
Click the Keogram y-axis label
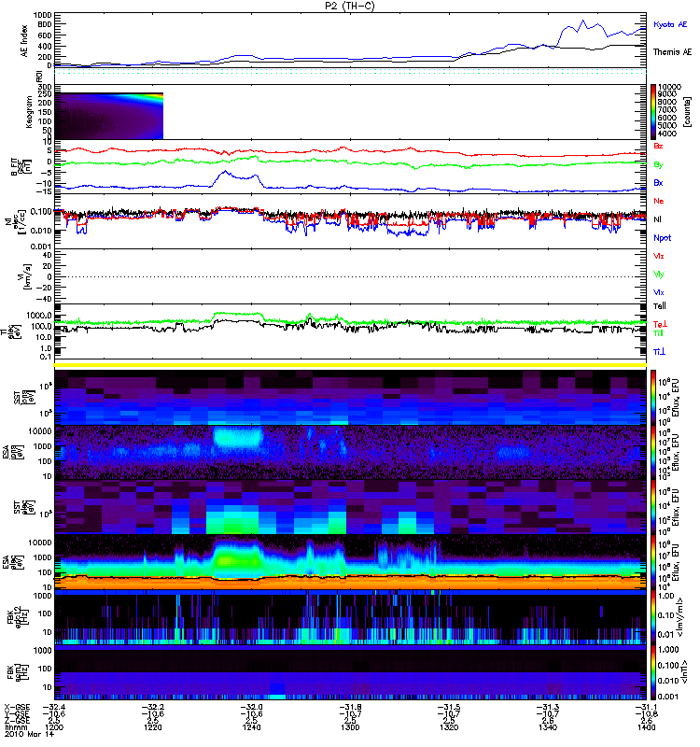click(x=29, y=111)
